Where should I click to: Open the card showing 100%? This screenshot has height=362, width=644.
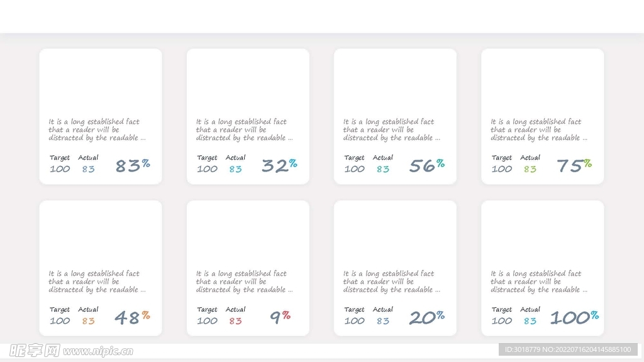(x=543, y=268)
